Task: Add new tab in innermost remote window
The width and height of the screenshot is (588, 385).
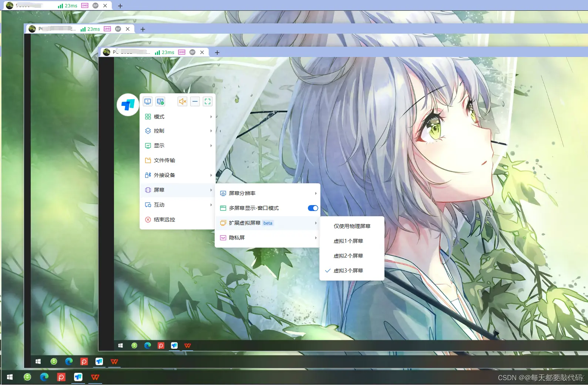Action: coord(217,53)
